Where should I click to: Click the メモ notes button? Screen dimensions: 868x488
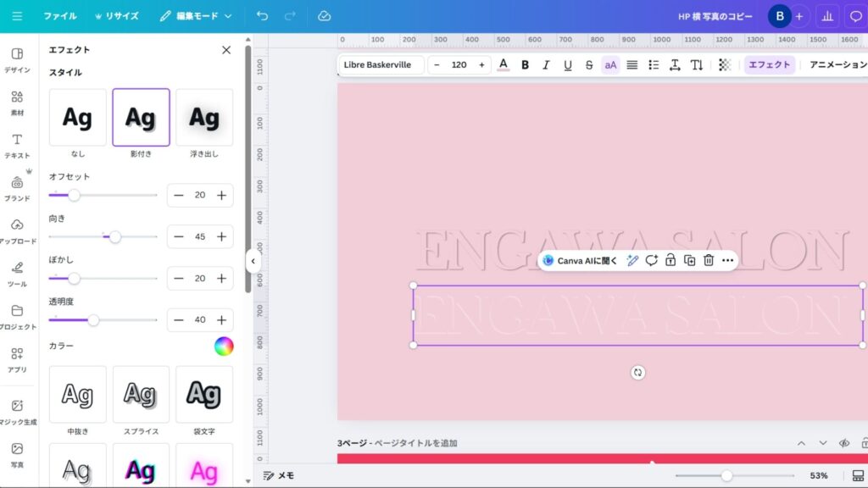[279, 475]
